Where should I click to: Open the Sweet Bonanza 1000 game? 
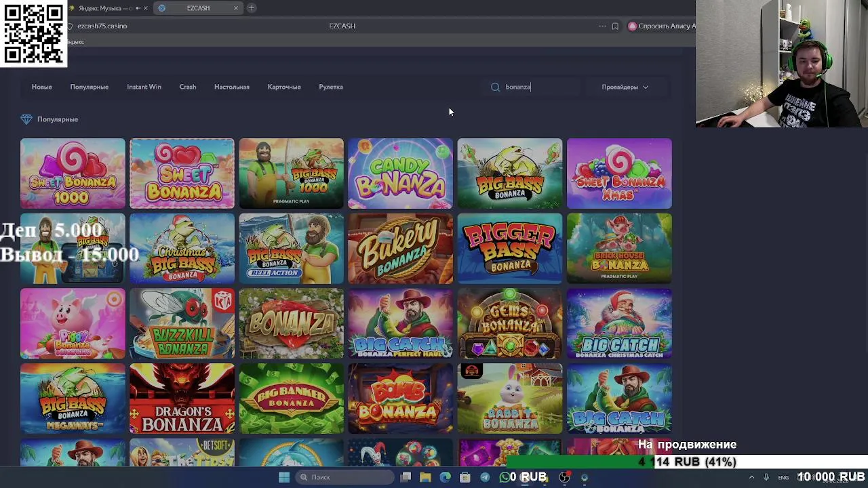(73, 174)
